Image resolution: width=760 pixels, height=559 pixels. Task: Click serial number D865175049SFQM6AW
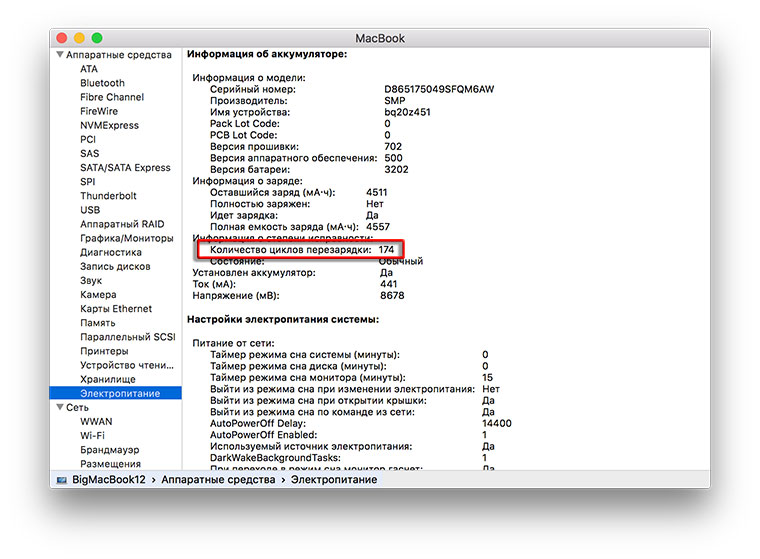point(439,89)
